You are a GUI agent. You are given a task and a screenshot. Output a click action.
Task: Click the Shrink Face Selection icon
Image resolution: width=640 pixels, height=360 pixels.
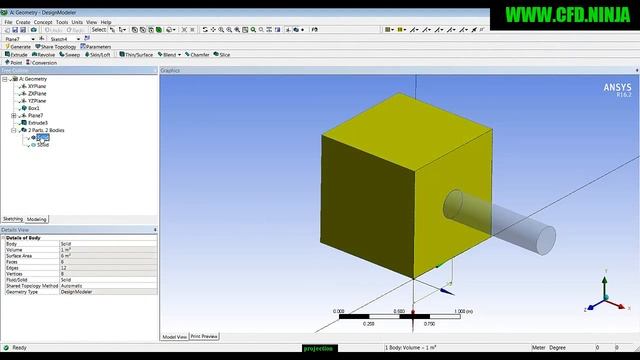point(192,30)
